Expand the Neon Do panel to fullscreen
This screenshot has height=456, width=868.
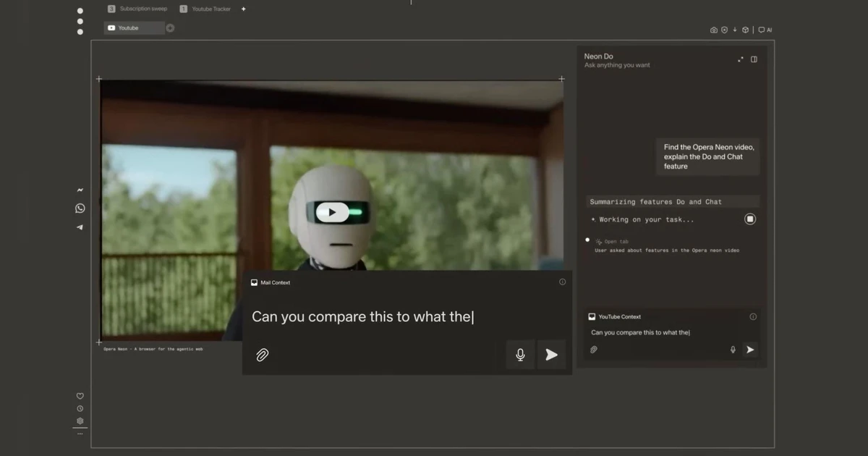[x=740, y=59]
